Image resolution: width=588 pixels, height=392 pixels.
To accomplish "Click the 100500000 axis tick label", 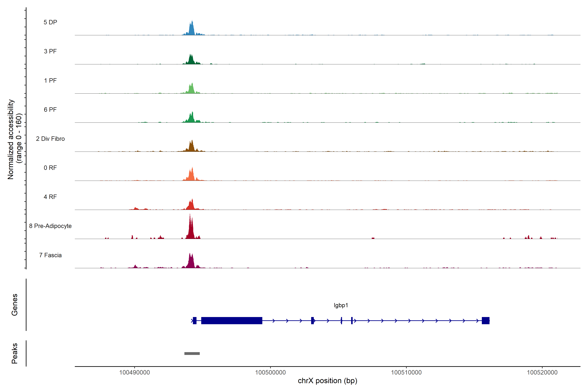I will (x=270, y=372).
